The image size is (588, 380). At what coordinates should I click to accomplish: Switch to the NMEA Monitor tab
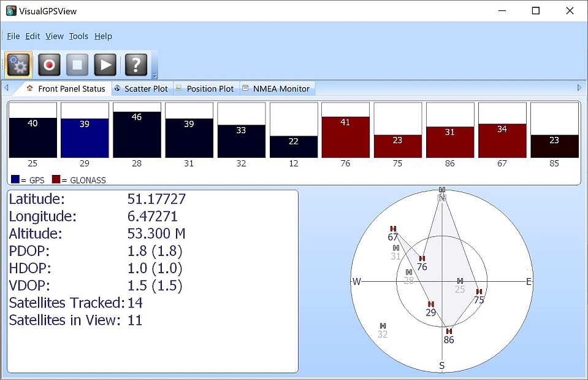277,88
